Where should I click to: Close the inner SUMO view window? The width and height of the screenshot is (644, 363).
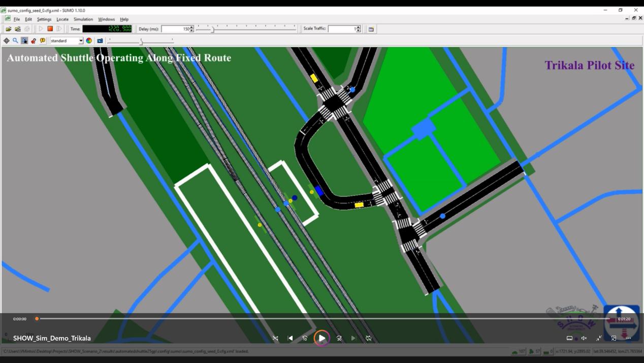[x=640, y=18]
